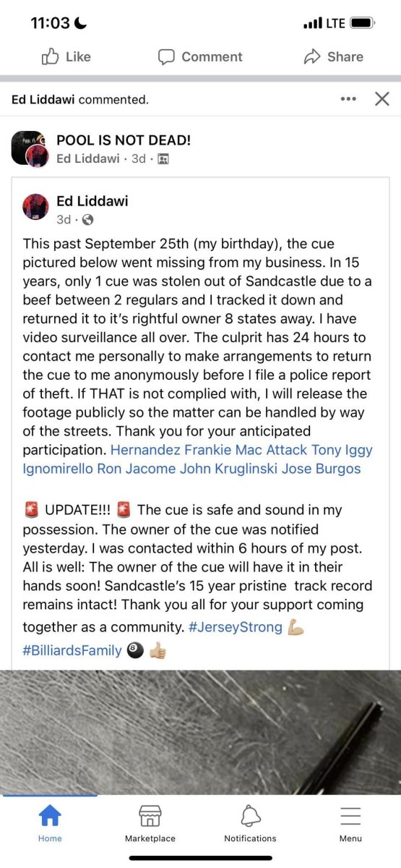Viewport: 401px width, 868px height.
Task: Open the three-dots options menu
Action: [x=348, y=99]
